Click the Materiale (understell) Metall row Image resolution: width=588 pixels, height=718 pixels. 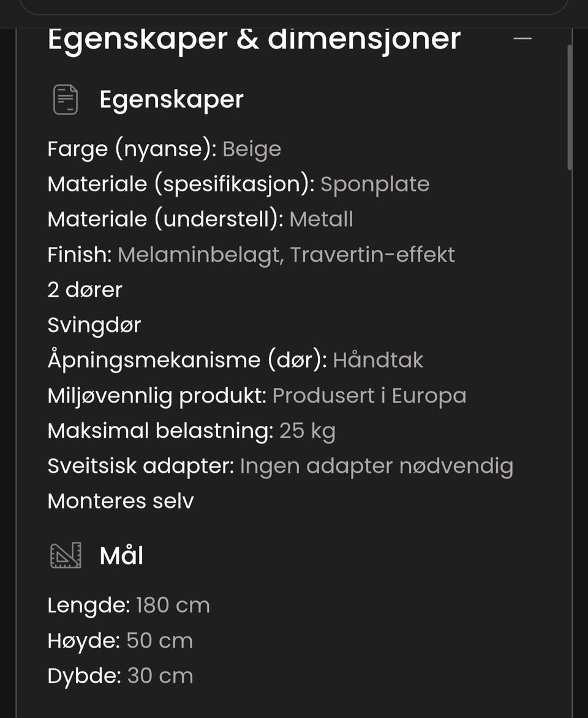tap(200, 219)
